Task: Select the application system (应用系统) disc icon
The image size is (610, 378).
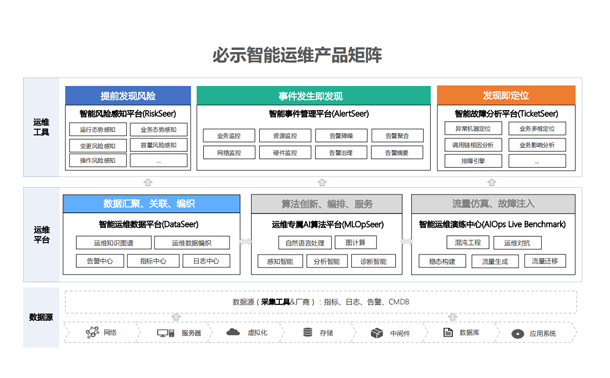Action: tap(517, 334)
